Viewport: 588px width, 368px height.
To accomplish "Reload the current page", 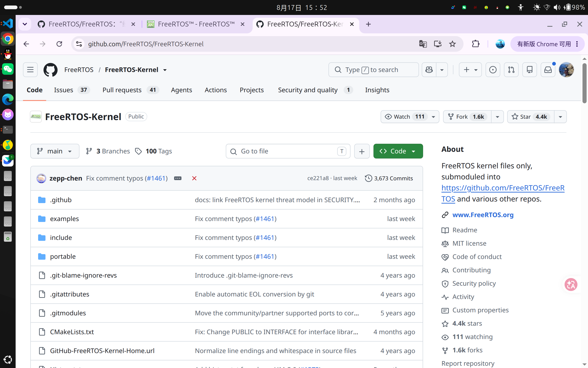I will (x=59, y=44).
